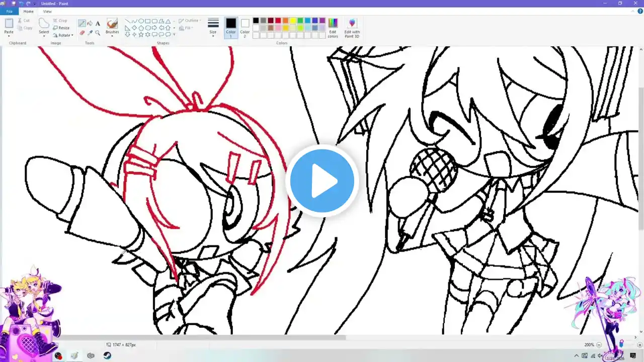The width and height of the screenshot is (644, 362).
Task: Open Edit with Paint 3D
Action: [x=352, y=28]
